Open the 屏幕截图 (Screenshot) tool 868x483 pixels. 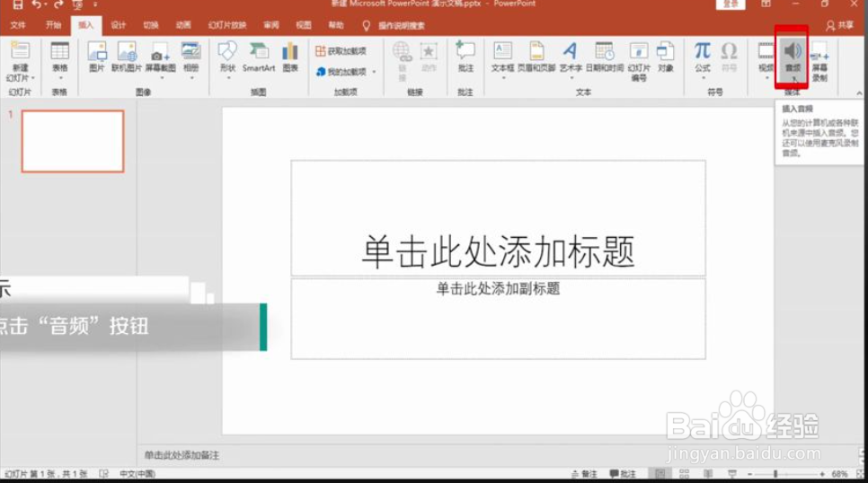161,60
